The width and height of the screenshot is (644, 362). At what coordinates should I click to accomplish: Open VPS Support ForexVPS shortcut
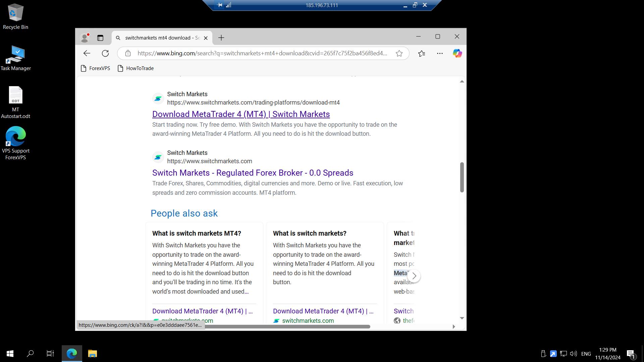point(15,143)
